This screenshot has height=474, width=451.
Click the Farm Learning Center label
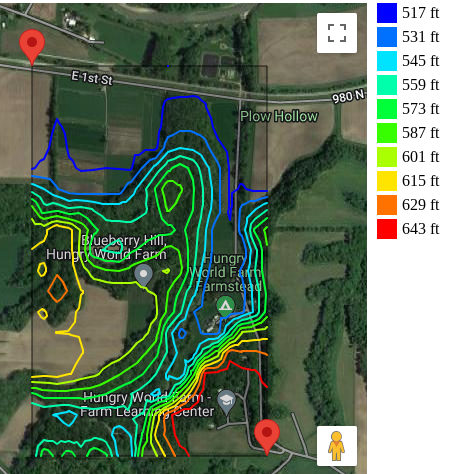(x=147, y=405)
